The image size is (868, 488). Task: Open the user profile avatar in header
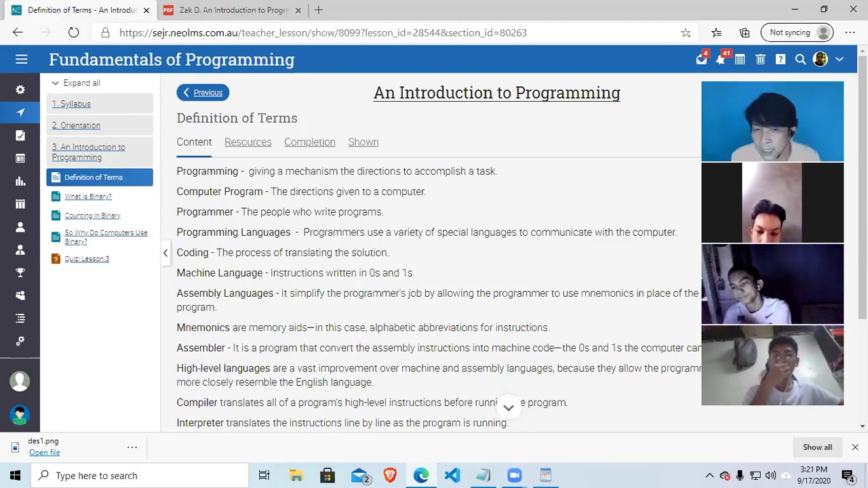821,60
